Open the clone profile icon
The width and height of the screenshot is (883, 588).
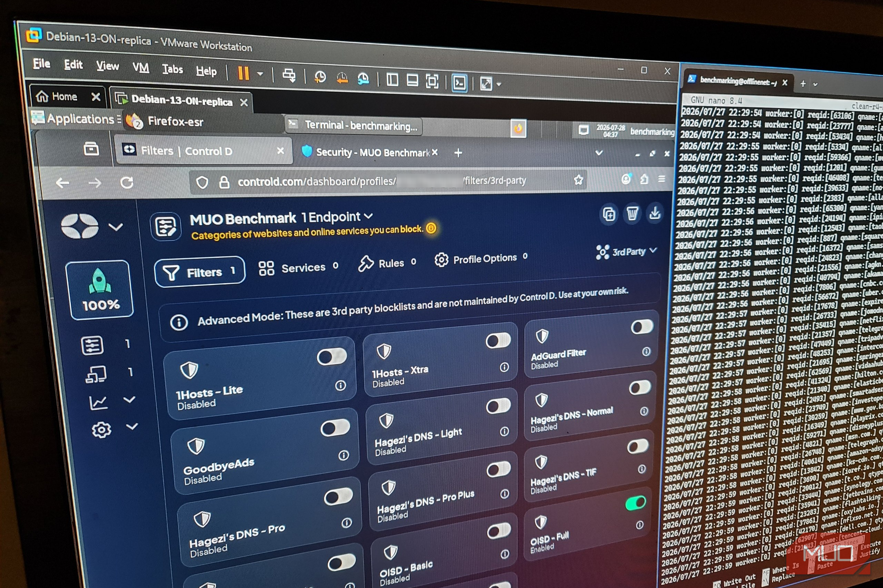point(608,215)
